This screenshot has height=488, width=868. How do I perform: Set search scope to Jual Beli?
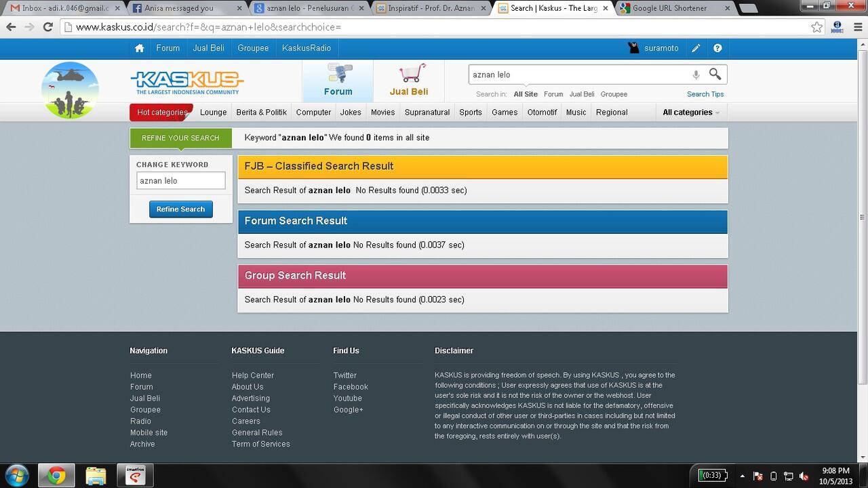pyautogui.click(x=582, y=94)
